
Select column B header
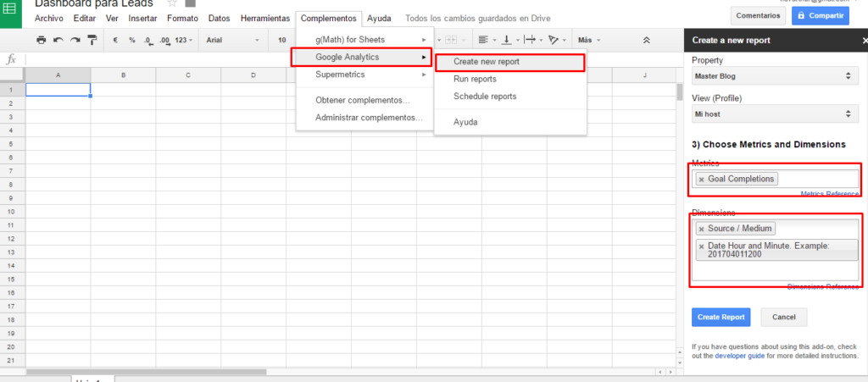(123, 75)
